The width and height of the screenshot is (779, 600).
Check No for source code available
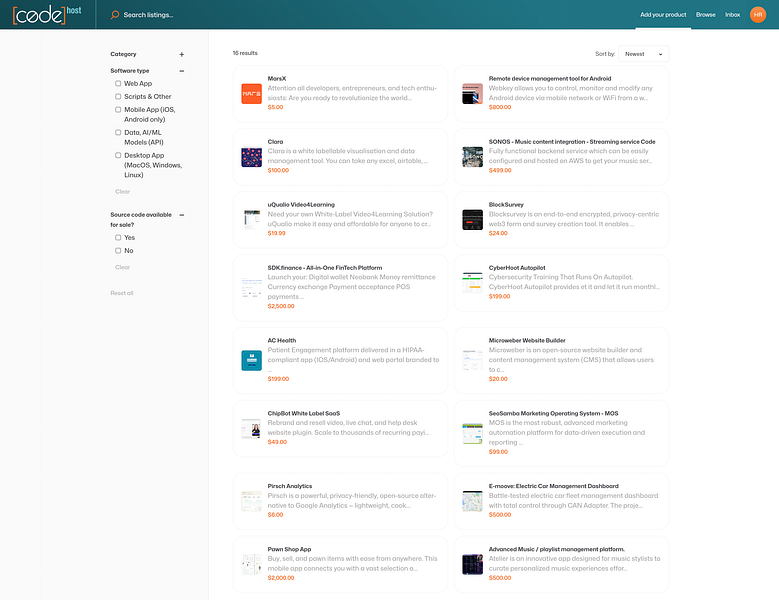(x=118, y=250)
